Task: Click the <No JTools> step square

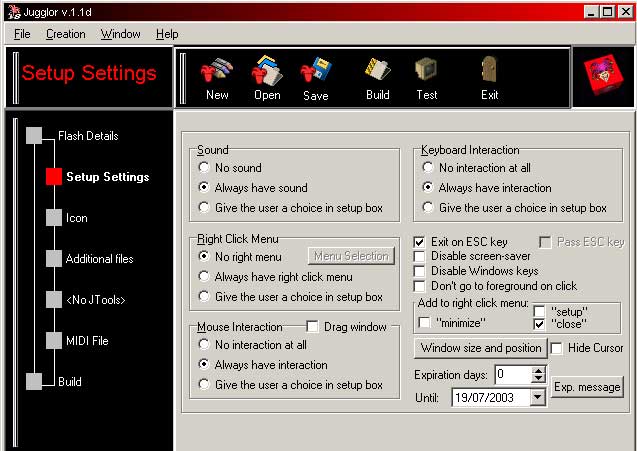Action: coord(54,300)
